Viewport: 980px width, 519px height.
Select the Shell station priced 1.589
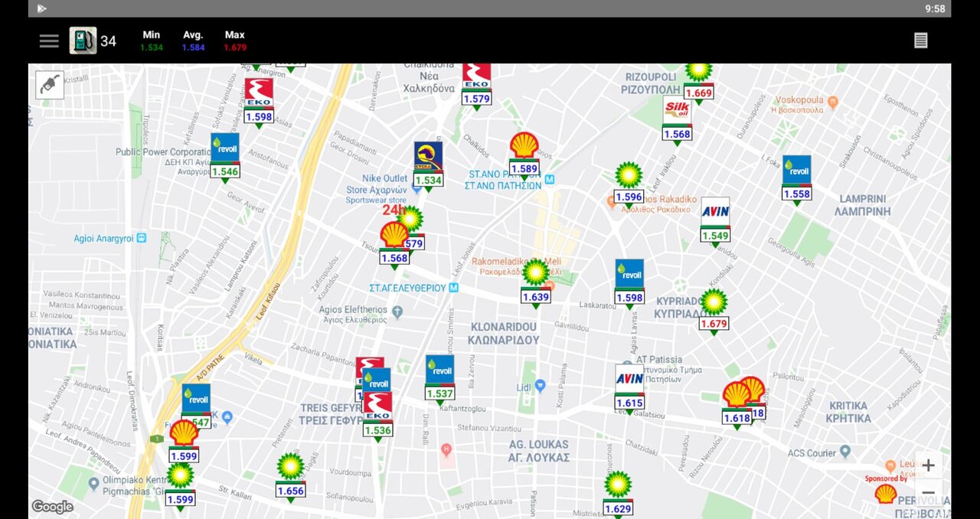click(x=524, y=155)
